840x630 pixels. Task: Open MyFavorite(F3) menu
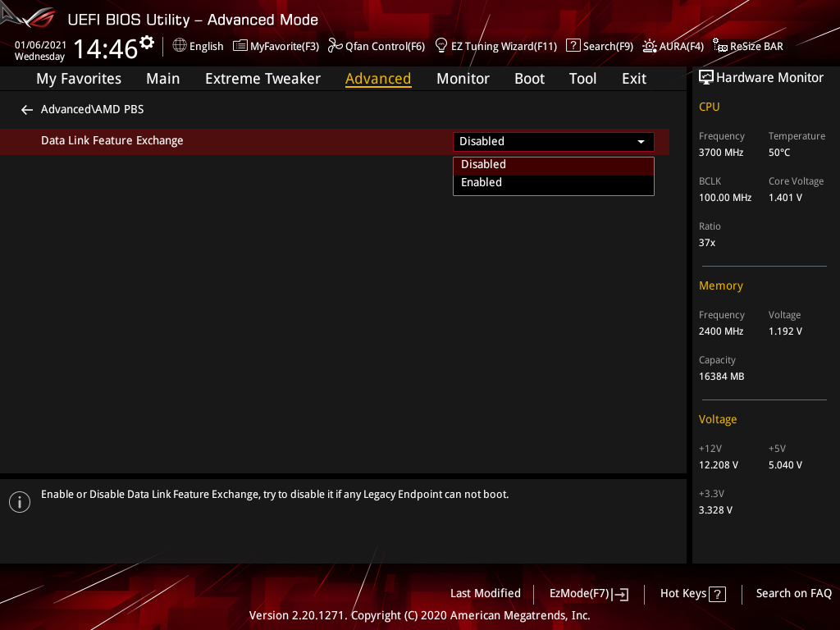(x=276, y=46)
